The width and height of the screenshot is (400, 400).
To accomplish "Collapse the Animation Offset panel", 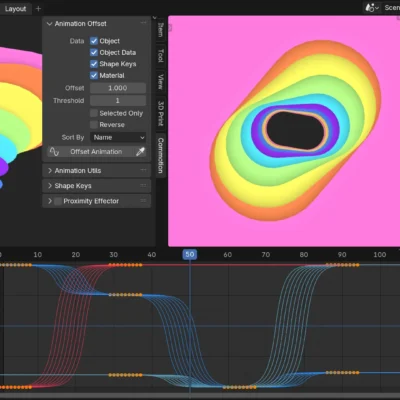I will (50, 24).
